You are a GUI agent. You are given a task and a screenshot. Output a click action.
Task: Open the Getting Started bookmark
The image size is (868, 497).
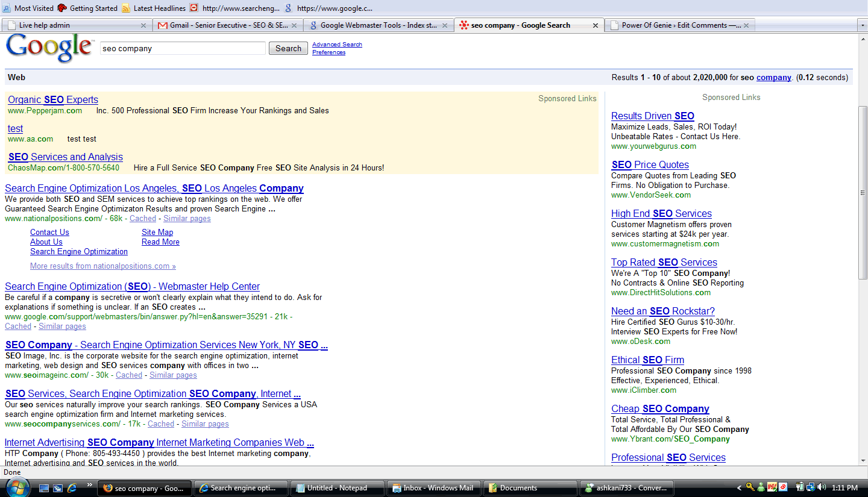pos(87,8)
